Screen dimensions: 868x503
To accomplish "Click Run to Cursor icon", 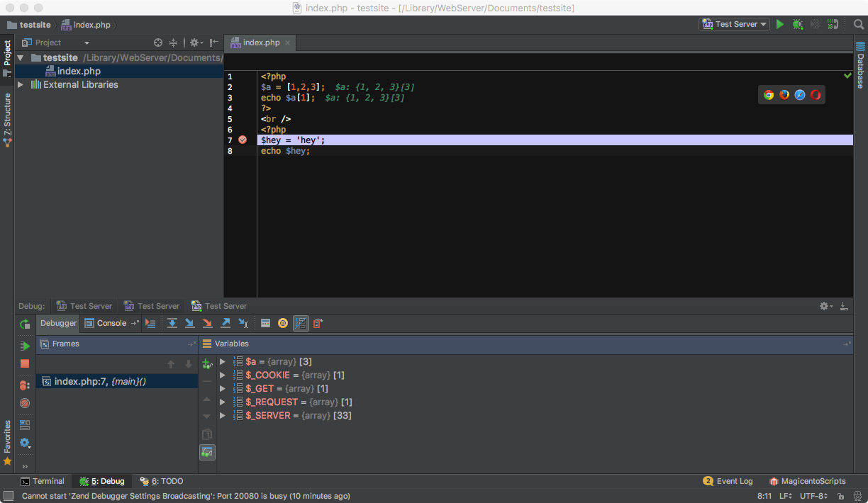I will coord(243,323).
